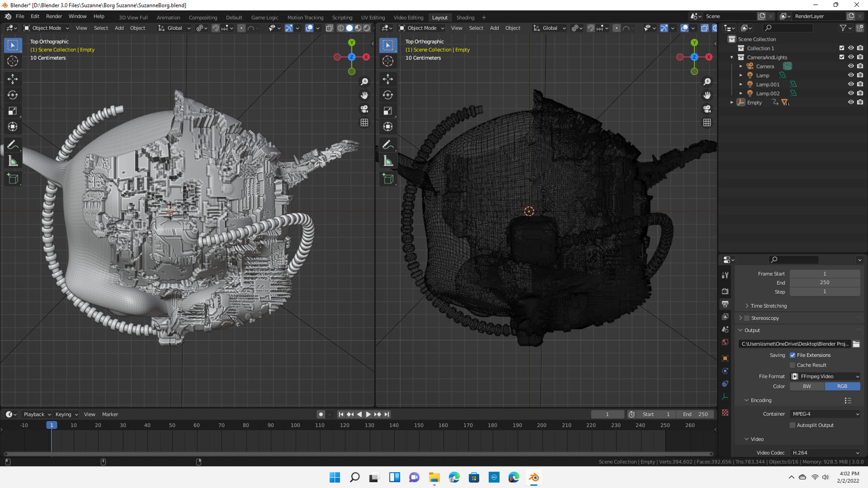Hide Lamp.001 using its eye toggle
Screen dimensions: 868x488
pos(851,84)
